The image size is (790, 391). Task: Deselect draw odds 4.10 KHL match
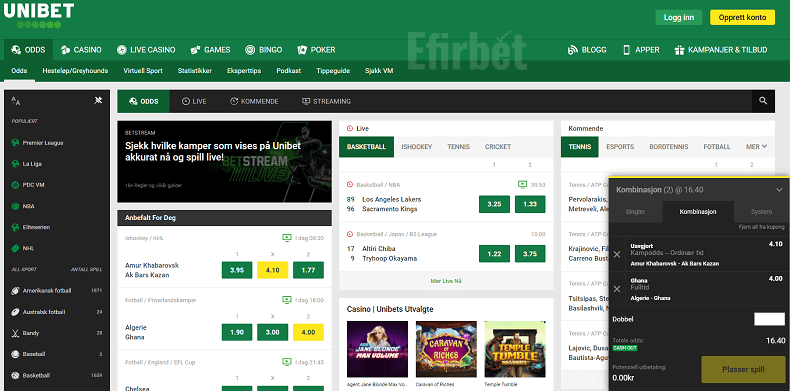click(273, 270)
